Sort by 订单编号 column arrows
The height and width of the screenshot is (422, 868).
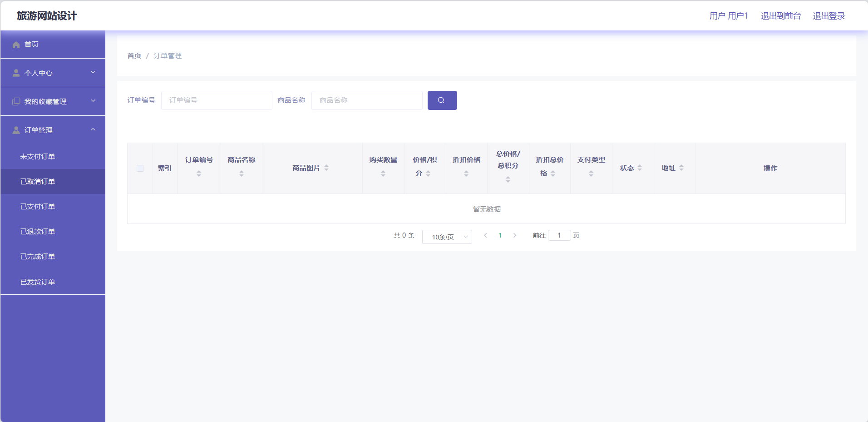pyautogui.click(x=199, y=174)
